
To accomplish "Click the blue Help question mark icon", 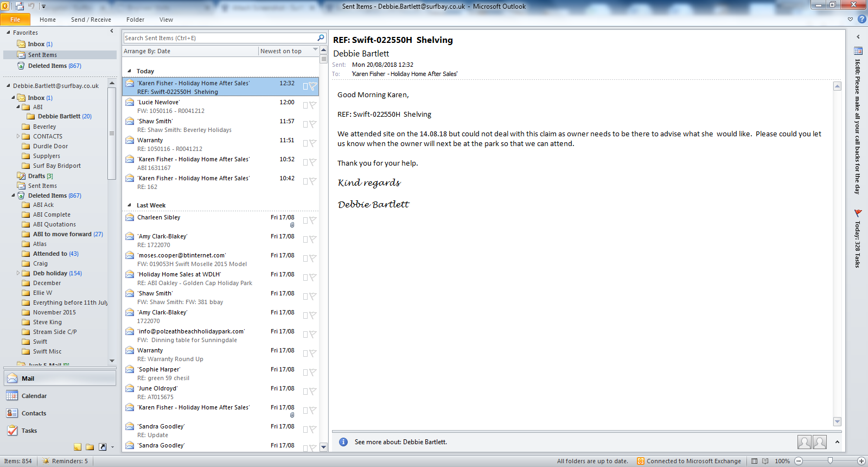I will (861, 19).
